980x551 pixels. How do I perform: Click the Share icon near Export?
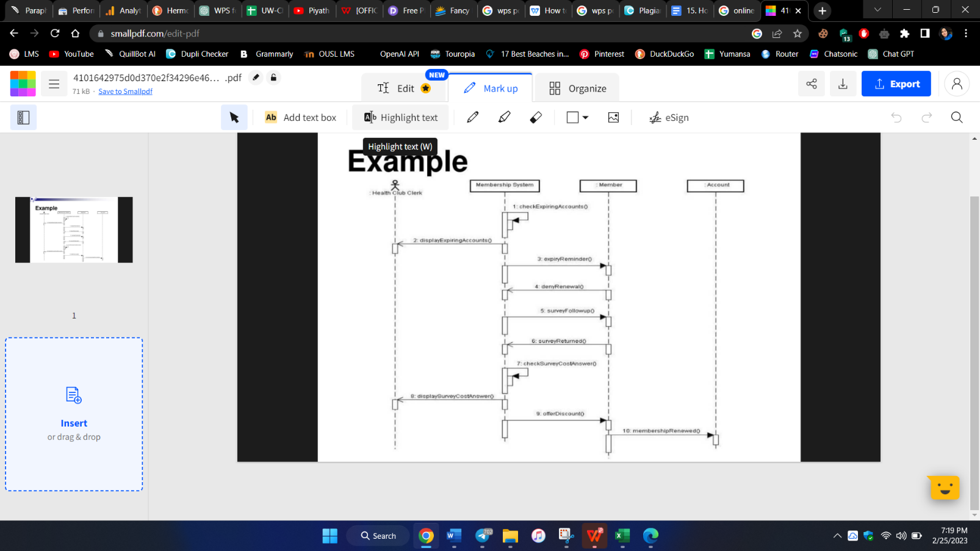tap(811, 84)
